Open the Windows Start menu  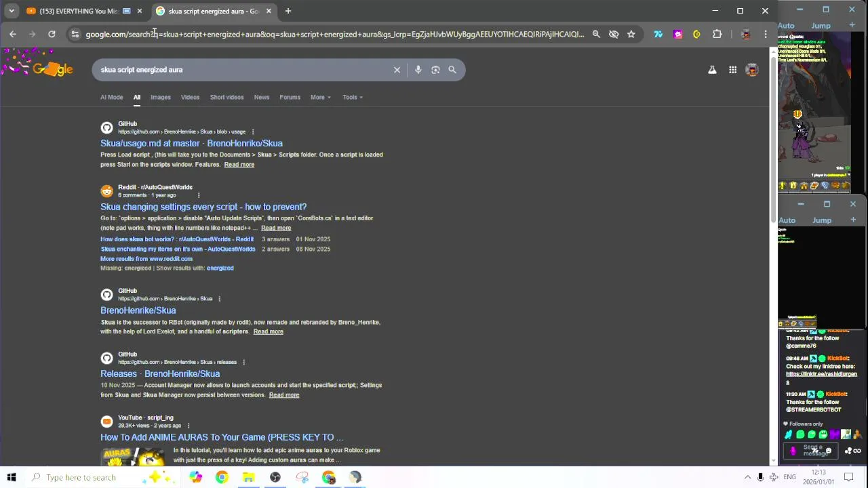tap(12, 477)
